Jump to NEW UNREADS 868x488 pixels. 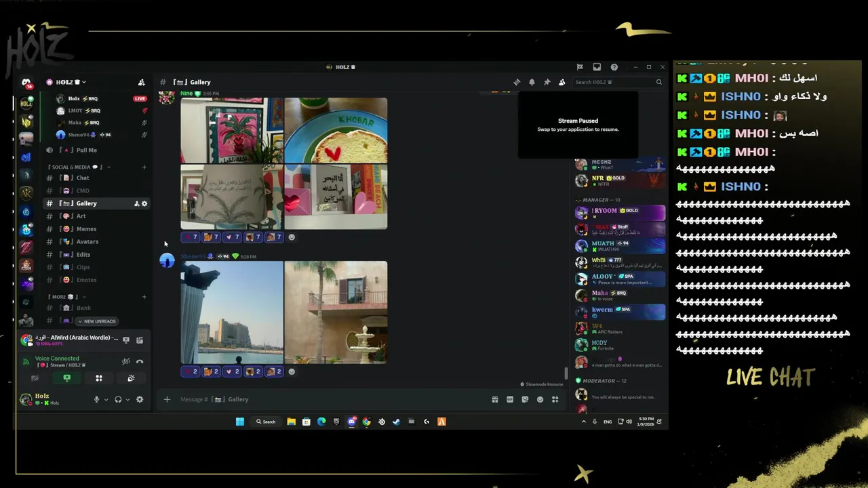point(96,321)
